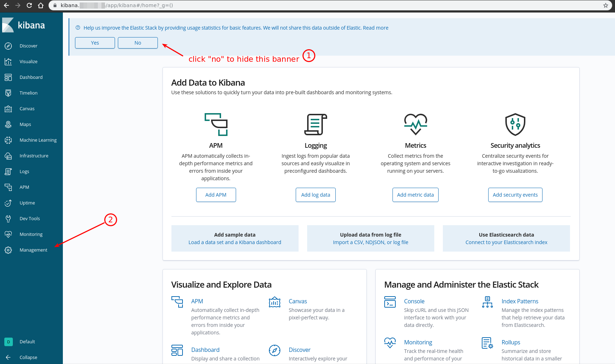Click Yes to share usage statistics

tap(95, 43)
